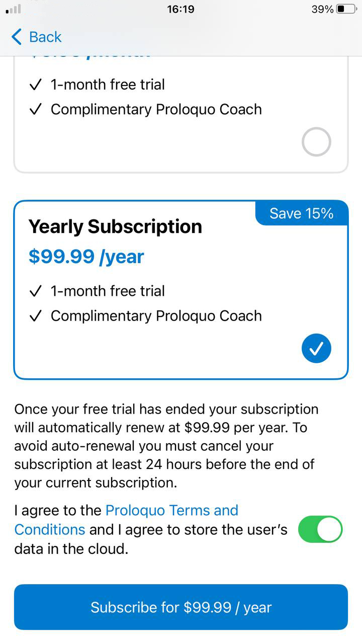Tap checkmark beside yearly 1-month free trial
The image size is (362, 644).
[35, 291]
